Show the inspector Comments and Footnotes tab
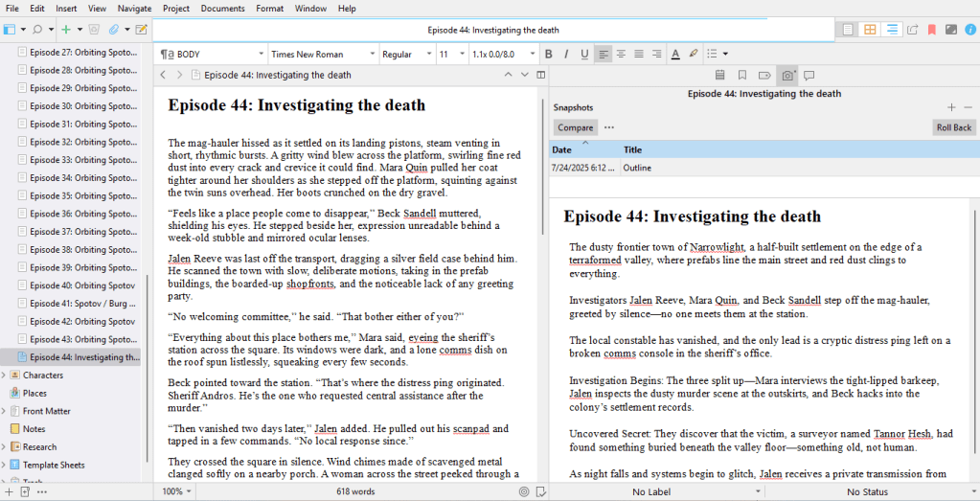980x501 pixels. click(809, 75)
